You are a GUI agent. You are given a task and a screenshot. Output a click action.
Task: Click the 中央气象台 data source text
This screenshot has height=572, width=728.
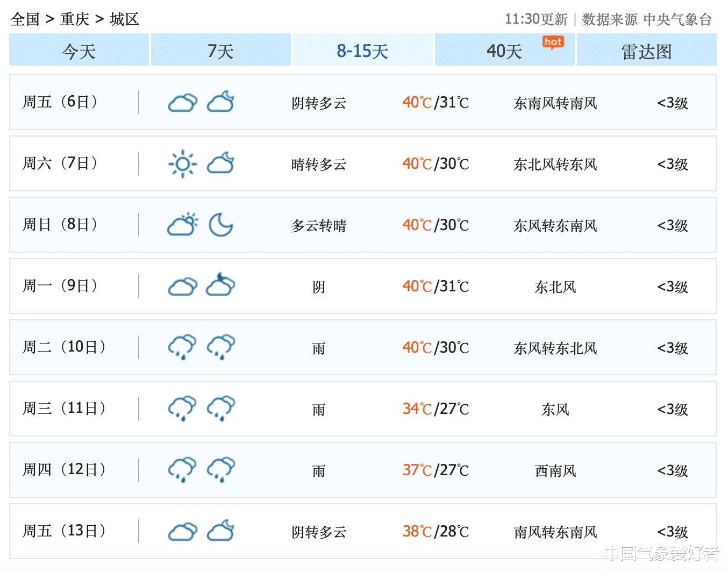[x=677, y=19]
